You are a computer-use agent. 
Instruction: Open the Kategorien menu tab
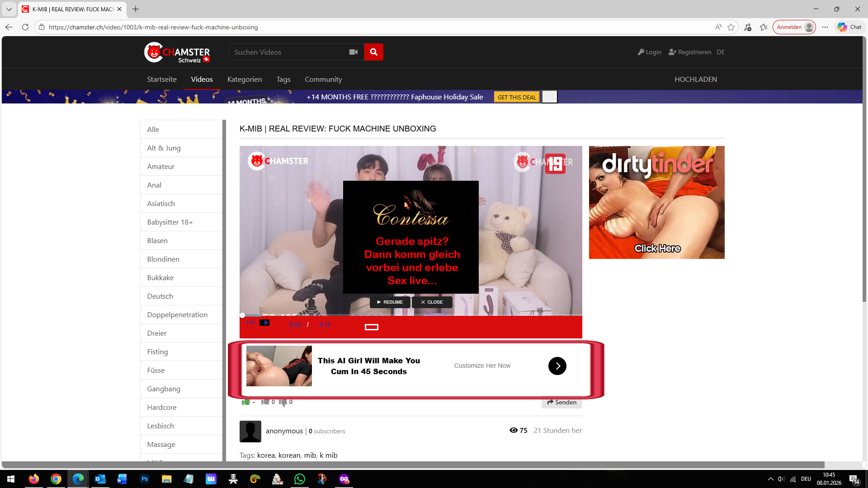point(244,79)
